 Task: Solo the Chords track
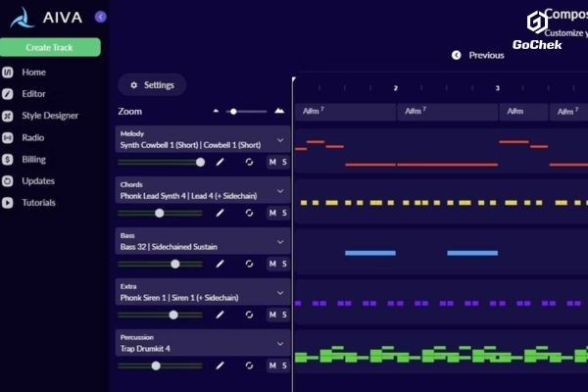[284, 213]
